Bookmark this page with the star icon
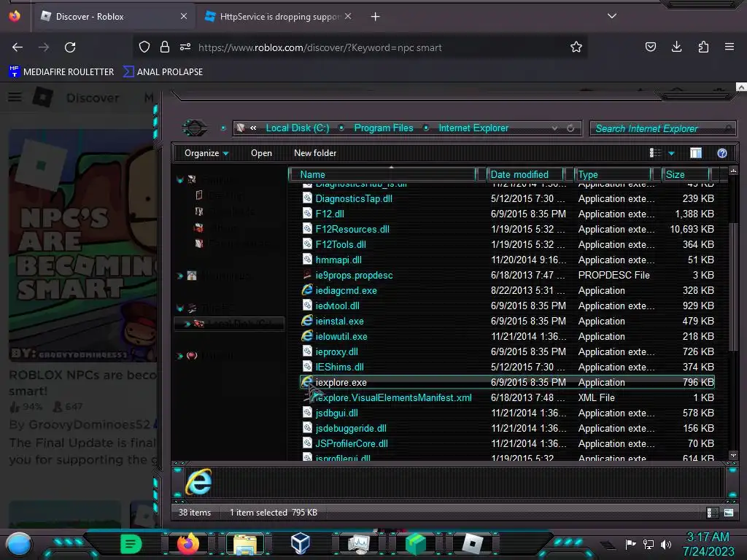 576,47
